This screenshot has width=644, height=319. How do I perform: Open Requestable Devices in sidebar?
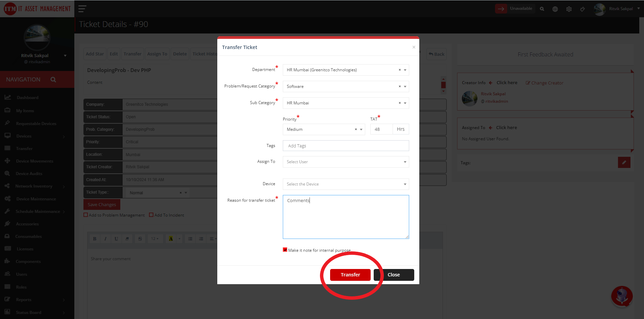[36, 124]
